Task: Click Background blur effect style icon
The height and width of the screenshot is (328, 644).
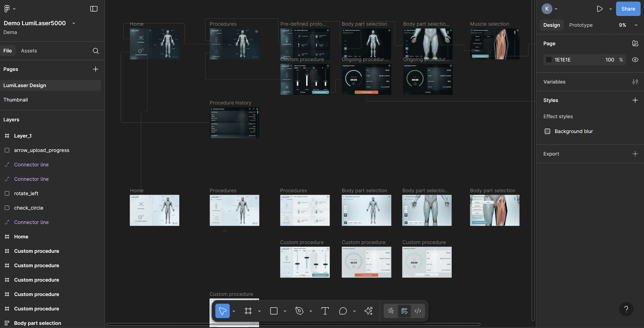Action: tap(547, 131)
